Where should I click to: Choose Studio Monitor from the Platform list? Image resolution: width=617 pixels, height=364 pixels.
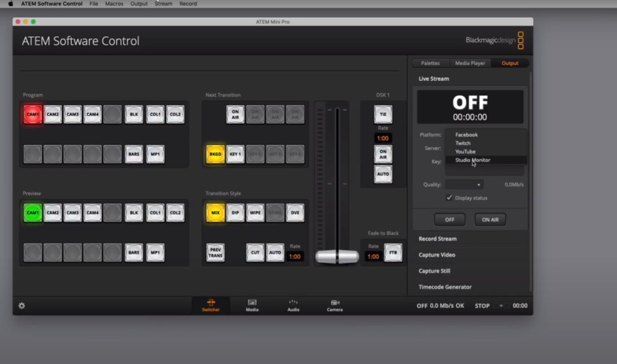click(x=486, y=160)
